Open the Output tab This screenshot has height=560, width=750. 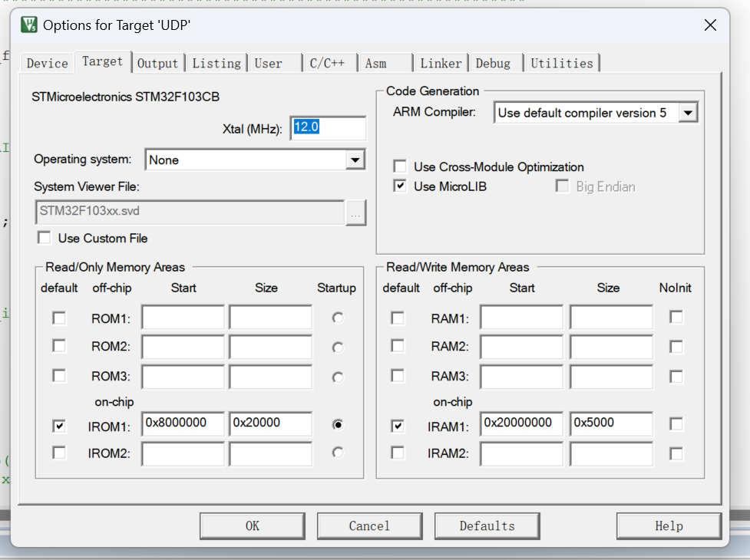(157, 63)
